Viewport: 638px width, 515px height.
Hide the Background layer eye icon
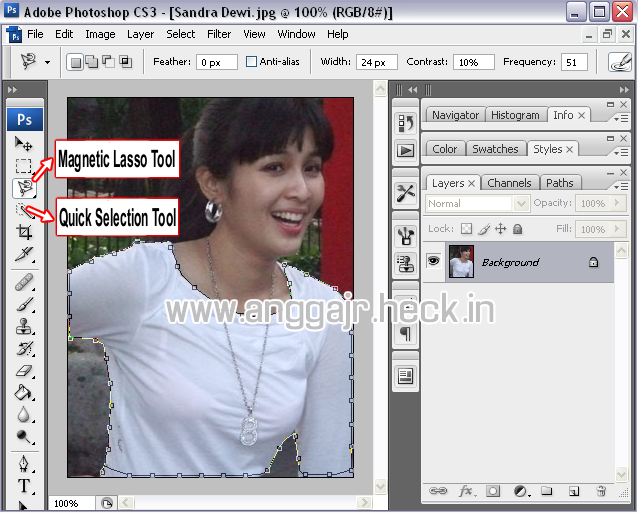coord(434,260)
